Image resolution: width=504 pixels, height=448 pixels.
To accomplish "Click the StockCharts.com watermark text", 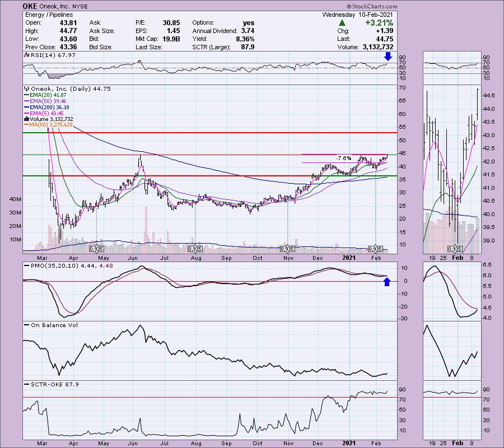I will tap(372, 6).
